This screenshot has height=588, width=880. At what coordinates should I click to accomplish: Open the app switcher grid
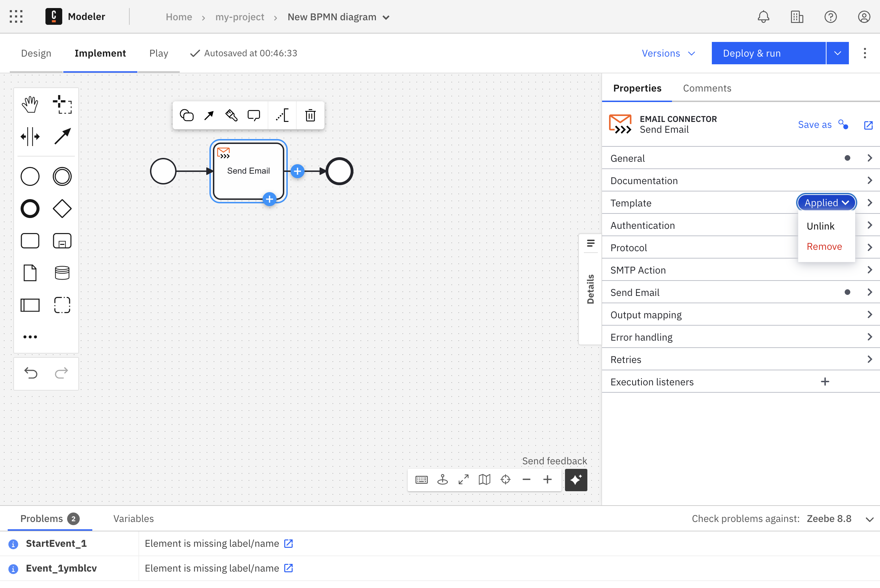point(16,17)
